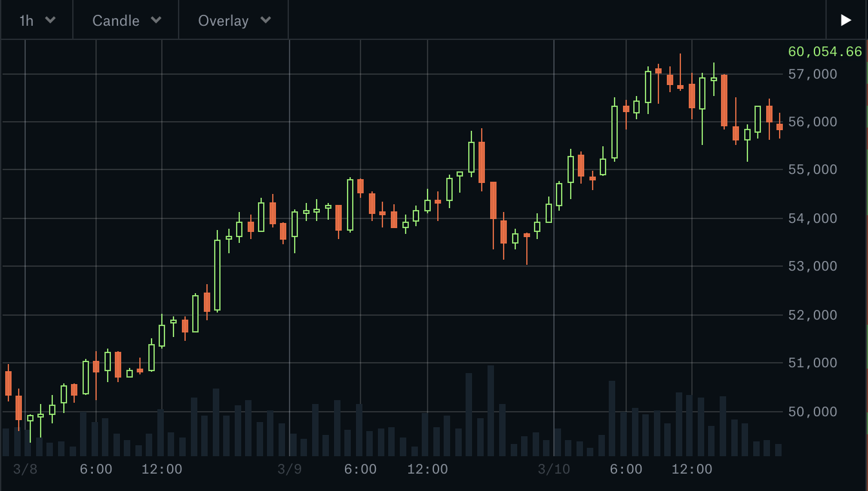Image resolution: width=868 pixels, height=491 pixels.
Task: Click the first red candle at chart's left edge
Action: pyautogui.click(x=8, y=383)
